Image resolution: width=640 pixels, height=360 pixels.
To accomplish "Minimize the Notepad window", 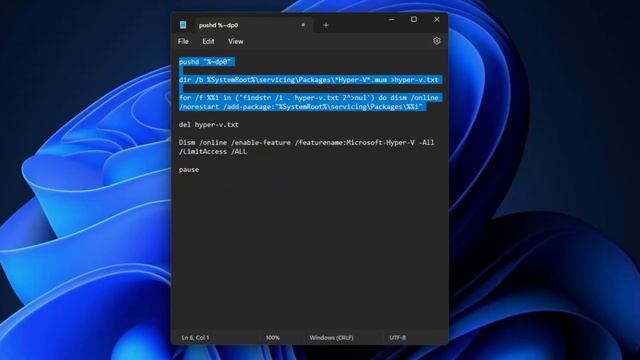I will coord(391,19).
